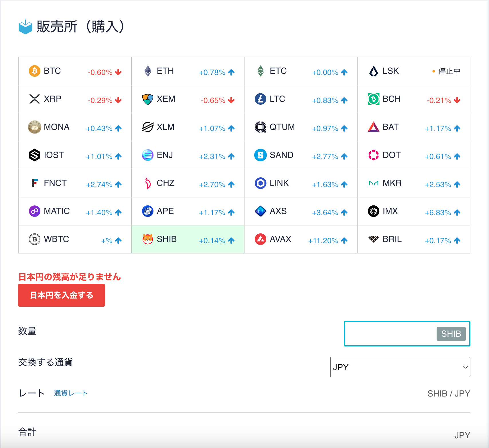489x448 pixels.
Task: Click the 日本円の残高が足りません warning text
Action: pyautogui.click(x=70, y=277)
